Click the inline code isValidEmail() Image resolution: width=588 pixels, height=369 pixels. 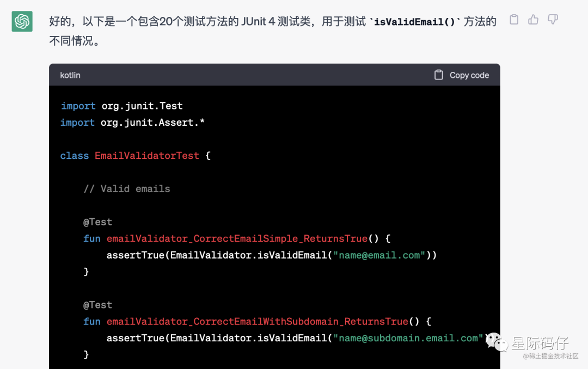414,22
